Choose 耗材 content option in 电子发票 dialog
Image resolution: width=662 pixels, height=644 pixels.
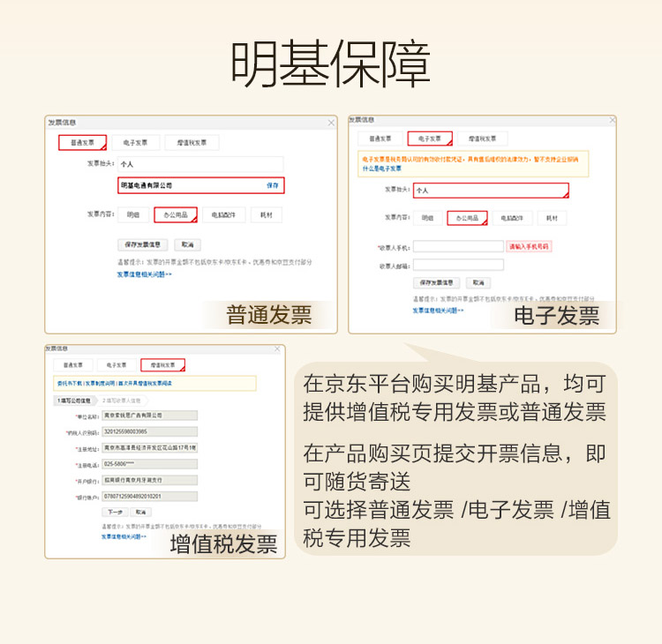552,218
